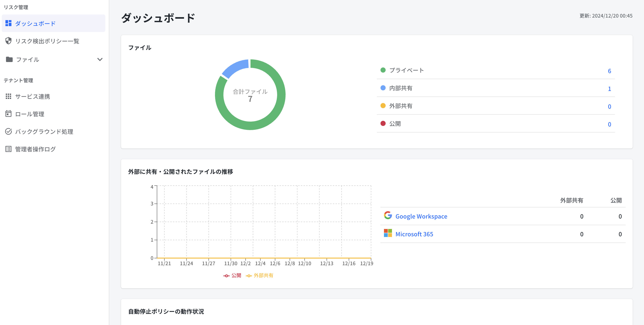Click the Microsoft logo icon

[x=388, y=233]
